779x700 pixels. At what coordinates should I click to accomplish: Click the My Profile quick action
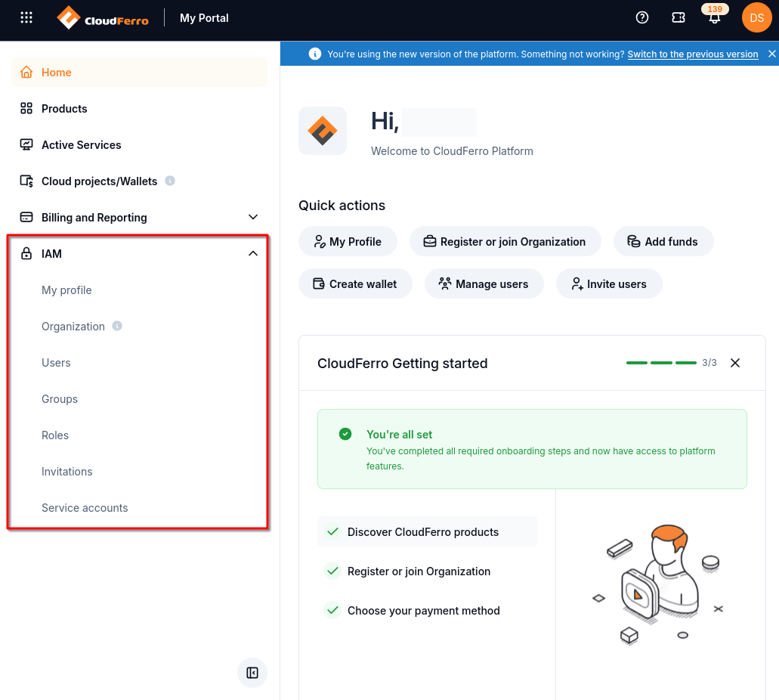point(348,242)
